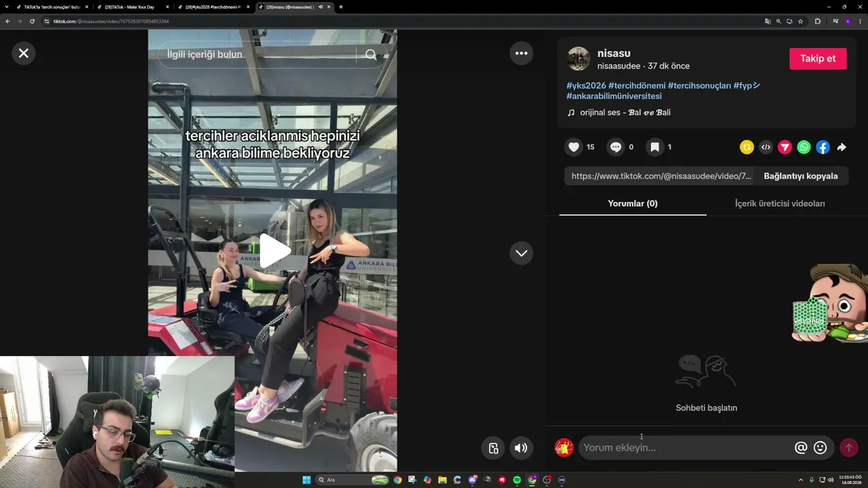The height and width of the screenshot is (488, 868).
Task: Open nisasu's profile avatar
Action: [x=578, y=59]
